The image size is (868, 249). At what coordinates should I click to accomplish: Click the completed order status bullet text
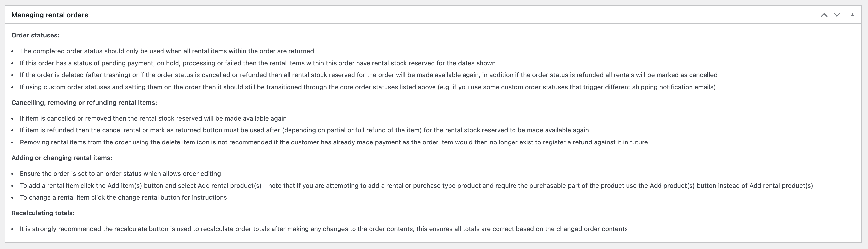point(167,51)
